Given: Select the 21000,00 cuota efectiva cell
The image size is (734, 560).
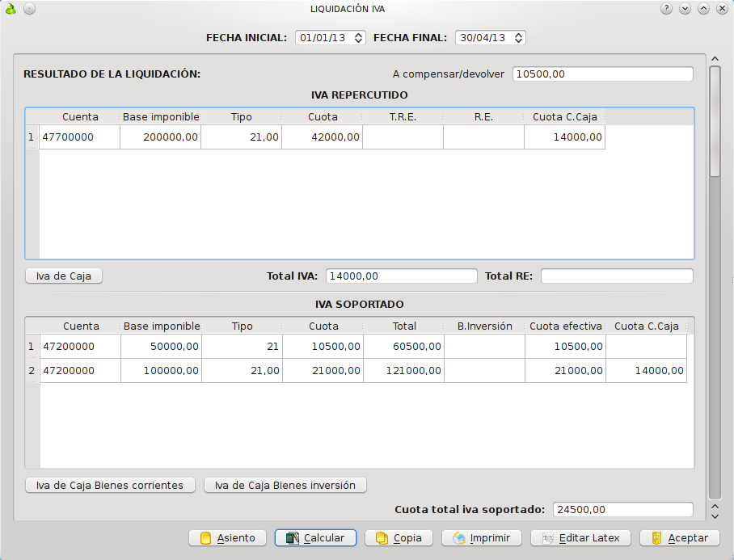Looking at the screenshot, I should coord(566,371).
